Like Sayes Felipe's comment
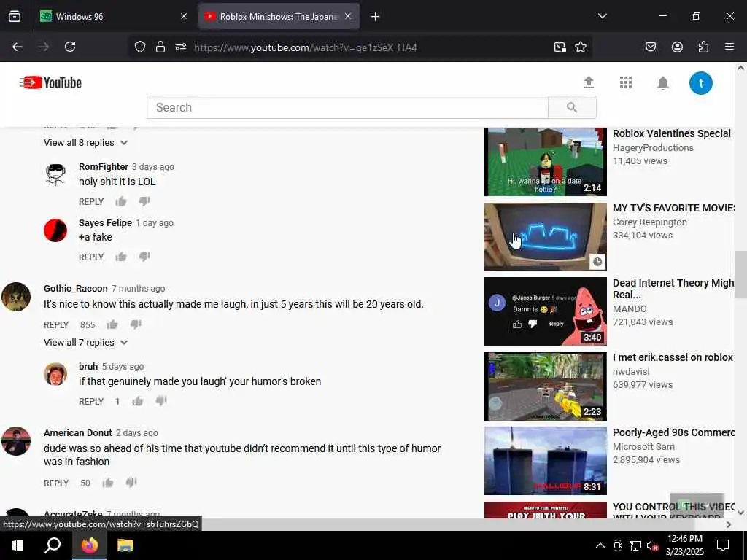Screen dimensions: 747x560 pyautogui.click(x=120, y=257)
